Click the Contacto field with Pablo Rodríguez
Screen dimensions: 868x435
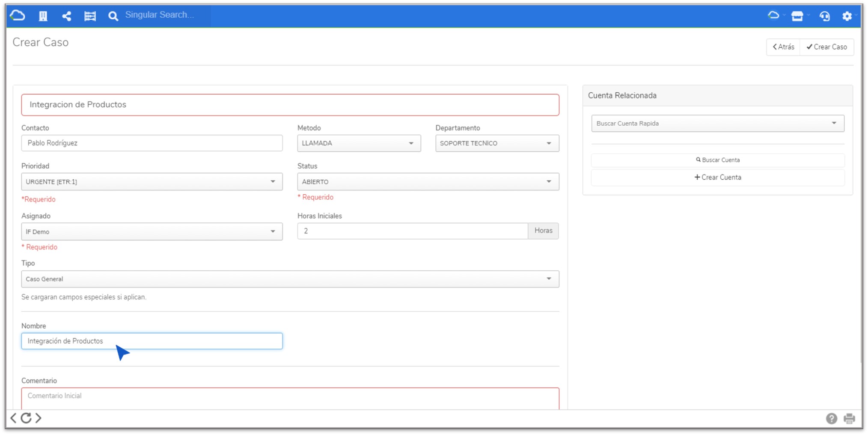click(152, 143)
